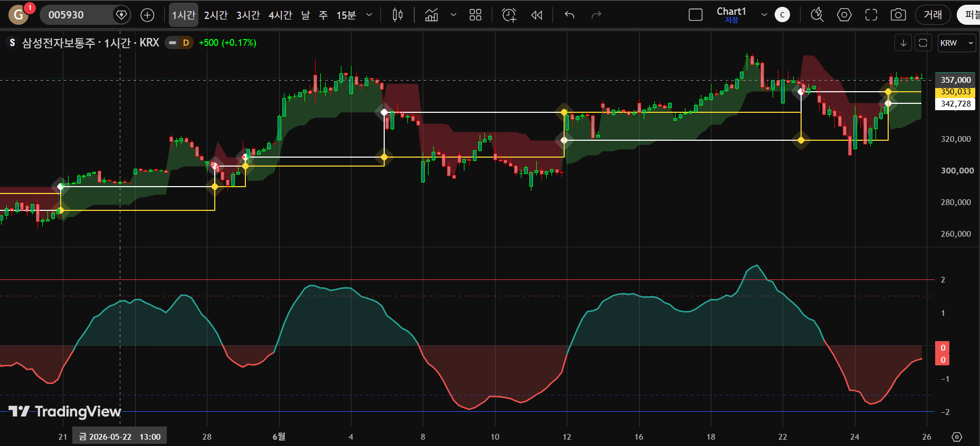Image resolution: width=980 pixels, height=446 pixels.
Task: Take a chart snapshot with the camera icon
Action: (x=898, y=15)
